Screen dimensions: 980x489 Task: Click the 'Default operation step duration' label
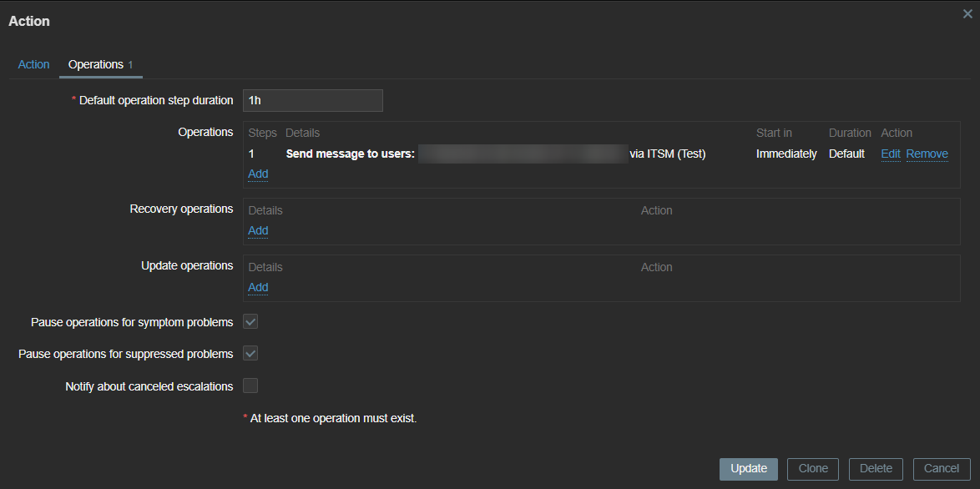tap(156, 100)
